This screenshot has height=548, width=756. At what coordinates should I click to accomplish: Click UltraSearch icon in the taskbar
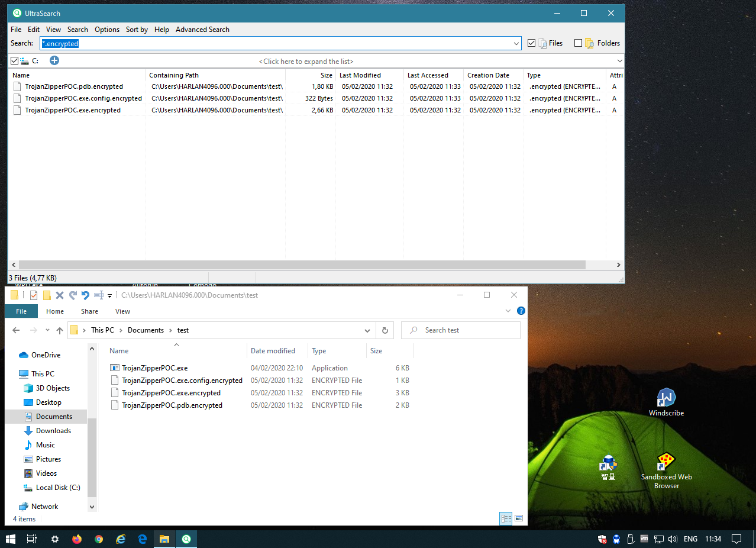186,539
